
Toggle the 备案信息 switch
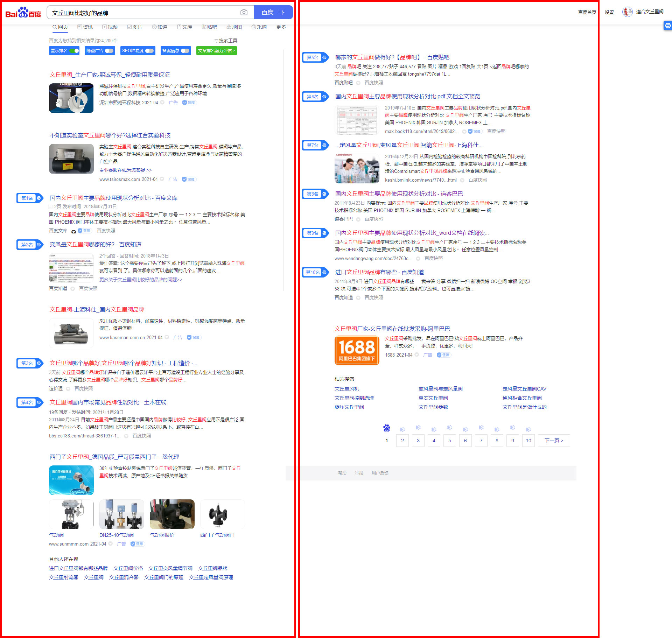185,51
